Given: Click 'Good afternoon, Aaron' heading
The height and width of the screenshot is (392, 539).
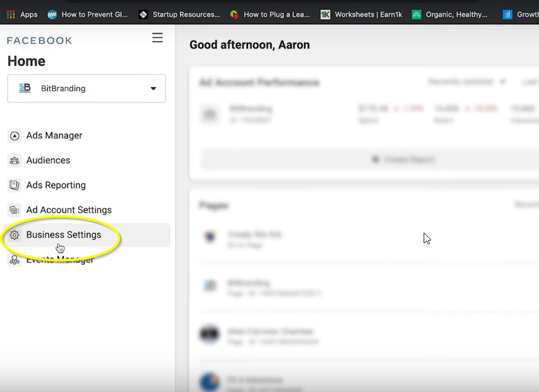Looking at the screenshot, I should pyautogui.click(x=249, y=45).
